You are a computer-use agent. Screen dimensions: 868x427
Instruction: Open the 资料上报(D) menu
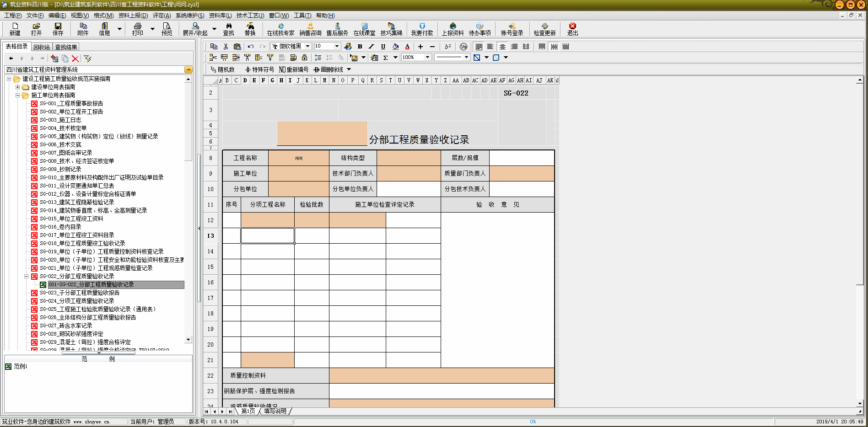133,15
